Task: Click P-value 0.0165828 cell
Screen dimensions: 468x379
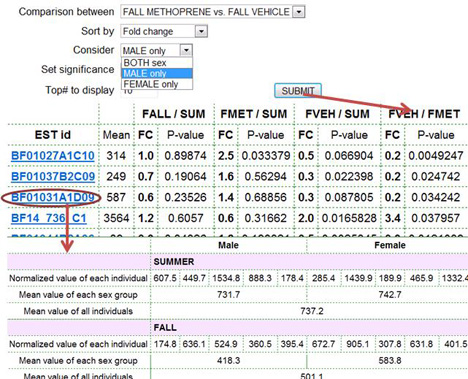Action: [x=349, y=218]
